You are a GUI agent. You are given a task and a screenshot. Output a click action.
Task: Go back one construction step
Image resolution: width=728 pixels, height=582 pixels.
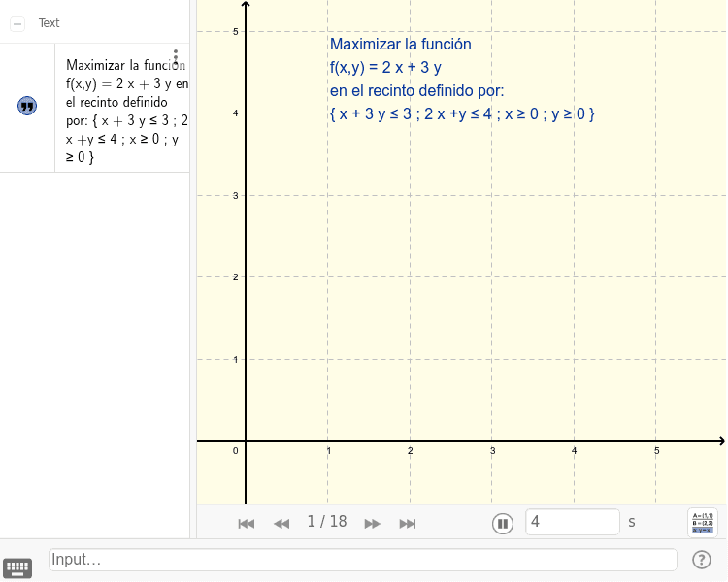(x=281, y=524)
